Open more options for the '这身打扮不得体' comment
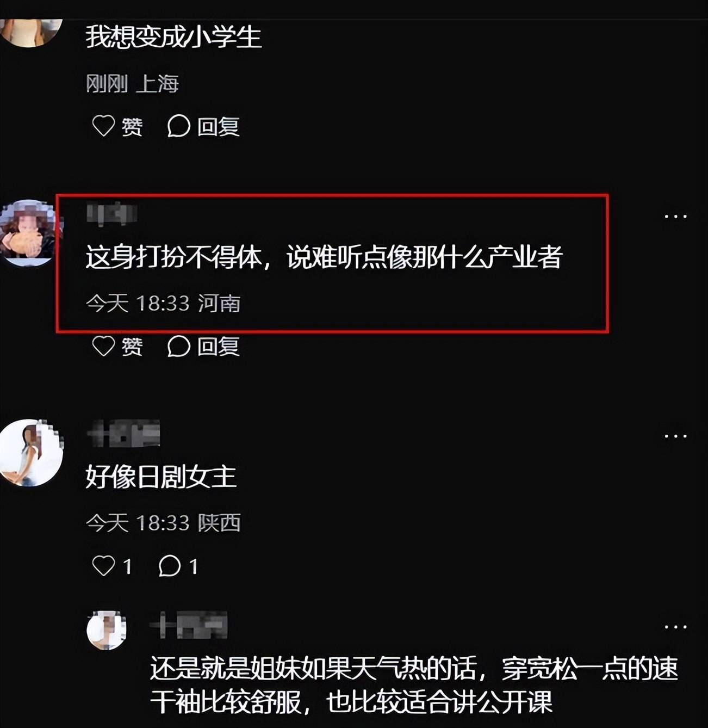The width and height of the screenshot is (708, 728). [675, 217]
